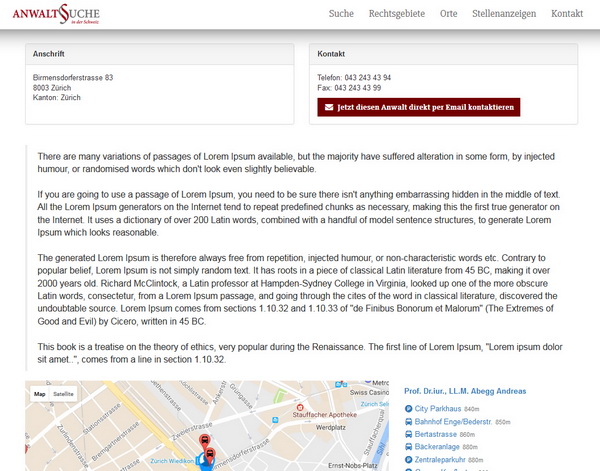Click the Swiss Casino map label
This screenshot has width=600, height=471.
[x=369, y=393]
